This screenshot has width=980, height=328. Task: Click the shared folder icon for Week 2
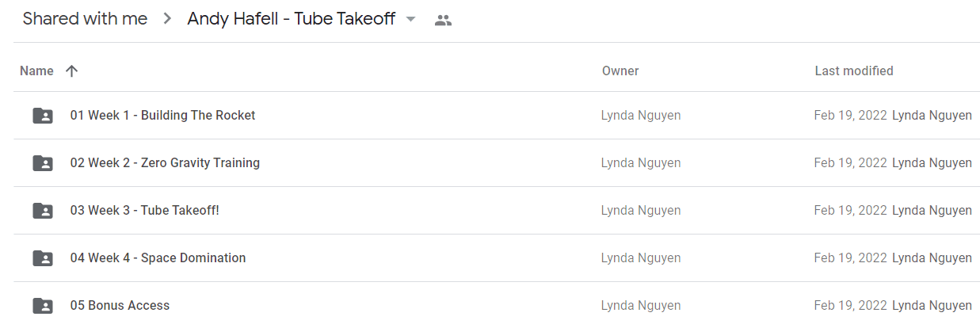43,163
